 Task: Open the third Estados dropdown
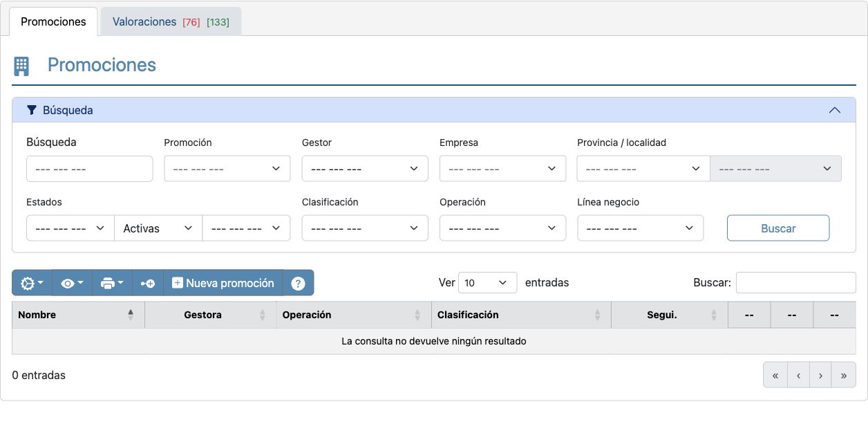pyautogui.click(x=246, y=228)
